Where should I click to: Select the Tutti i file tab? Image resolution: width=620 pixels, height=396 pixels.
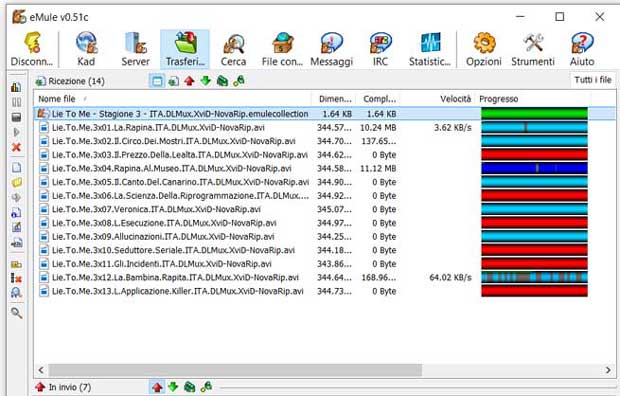tap(593, 80)
